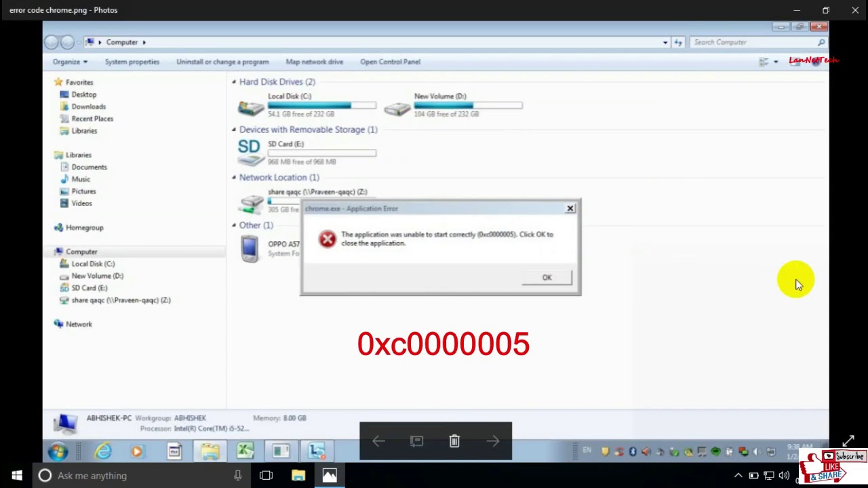Open New Volume (D:) in the navigation tree
The width and height of the screenshot is (868, 488).
tap(98, 276)
